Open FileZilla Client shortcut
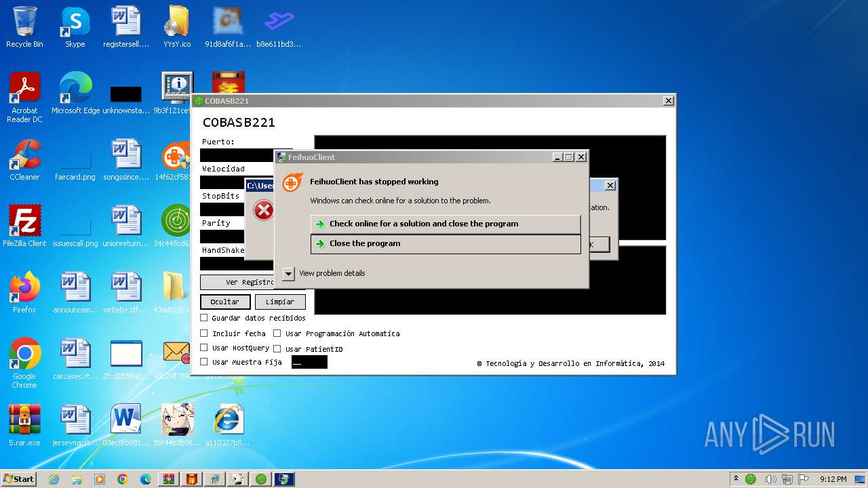This screenshot has height=488, width=868. [x=24, y=226]
